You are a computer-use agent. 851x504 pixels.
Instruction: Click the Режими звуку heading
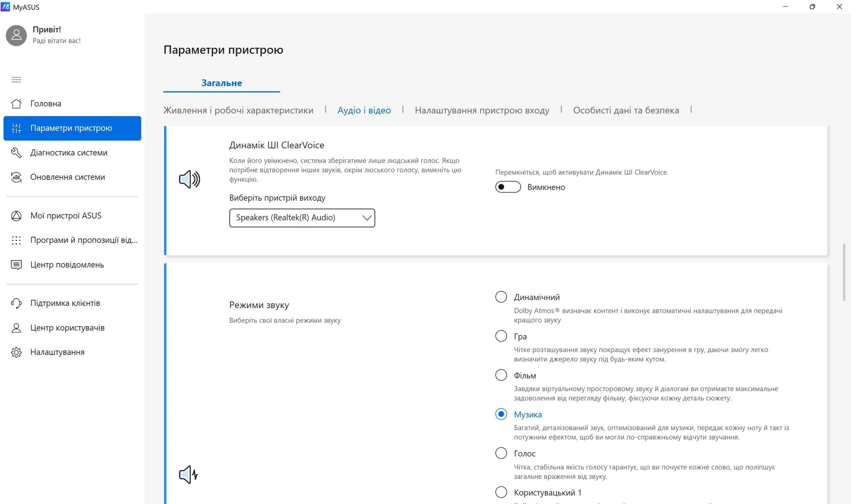tap(259, 305)
